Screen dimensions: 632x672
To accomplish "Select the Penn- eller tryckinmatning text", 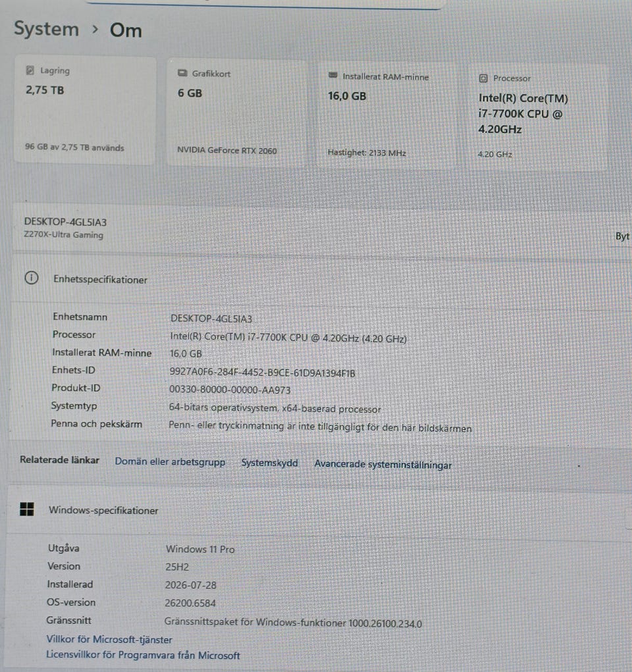I will 320,426.
